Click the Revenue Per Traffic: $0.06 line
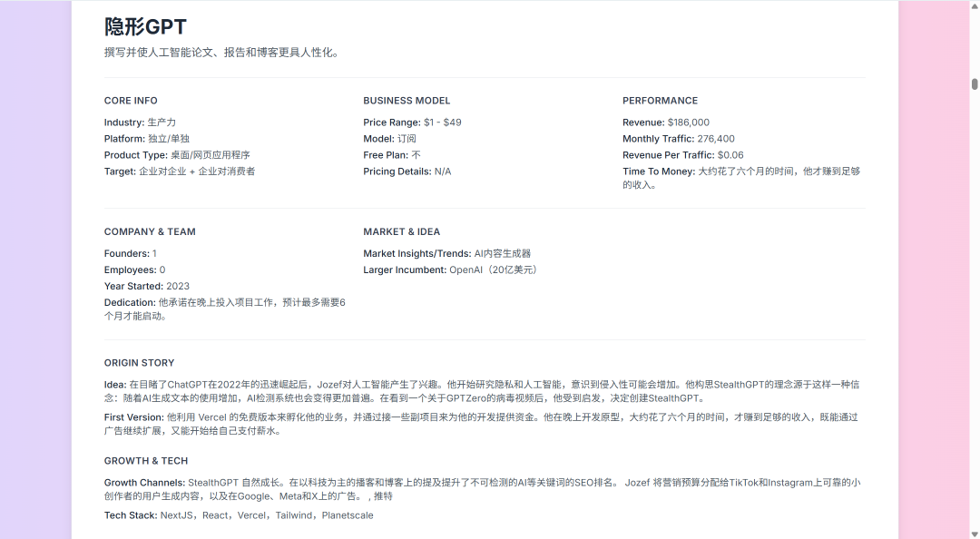 [683, 155]
